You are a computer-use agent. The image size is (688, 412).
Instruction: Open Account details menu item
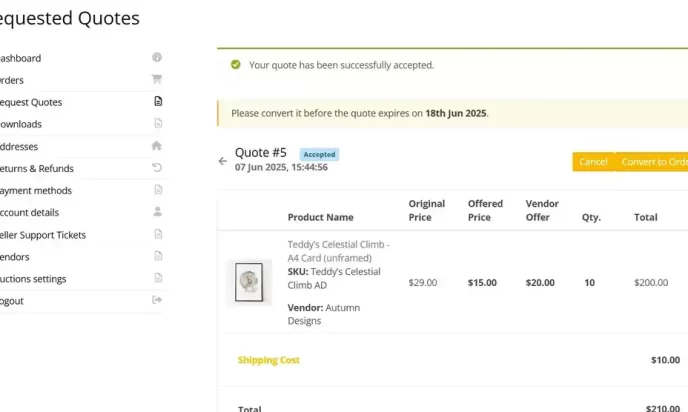[x=29, y=212]
